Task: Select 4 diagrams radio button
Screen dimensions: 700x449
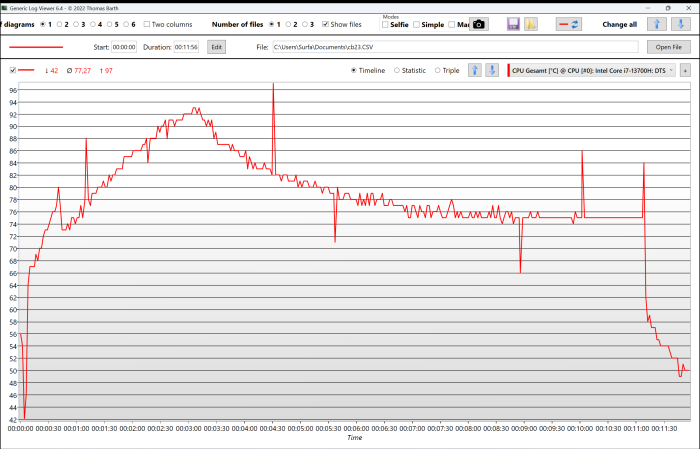Action: [93, 25]
